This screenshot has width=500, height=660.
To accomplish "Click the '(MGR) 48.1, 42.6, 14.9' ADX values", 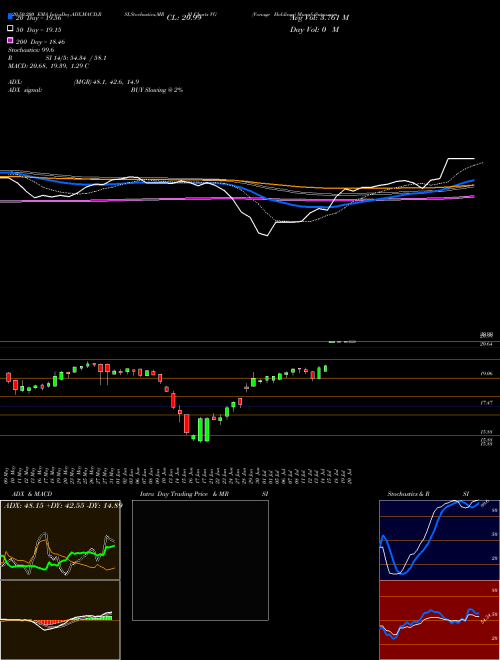I will coord(106,82).
